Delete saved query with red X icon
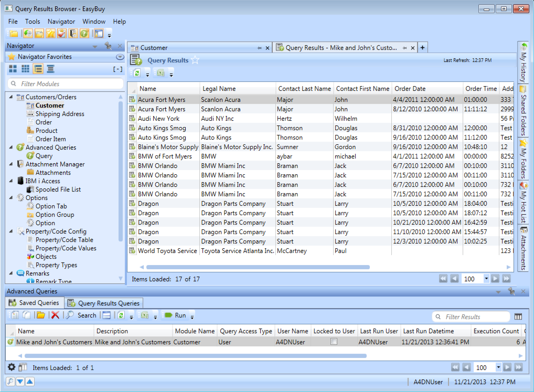Screen dimensions: 534x392 55,315
